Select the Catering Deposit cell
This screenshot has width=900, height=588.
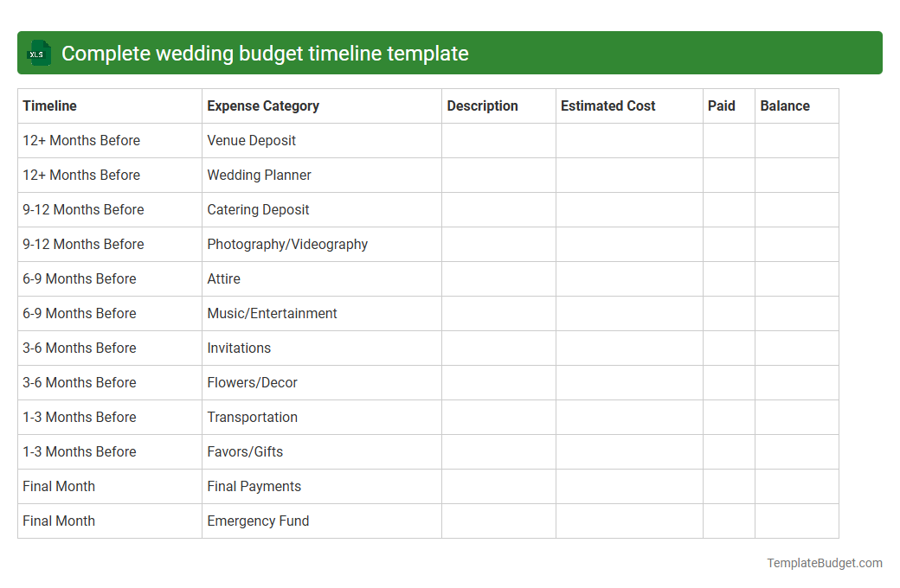255,209
